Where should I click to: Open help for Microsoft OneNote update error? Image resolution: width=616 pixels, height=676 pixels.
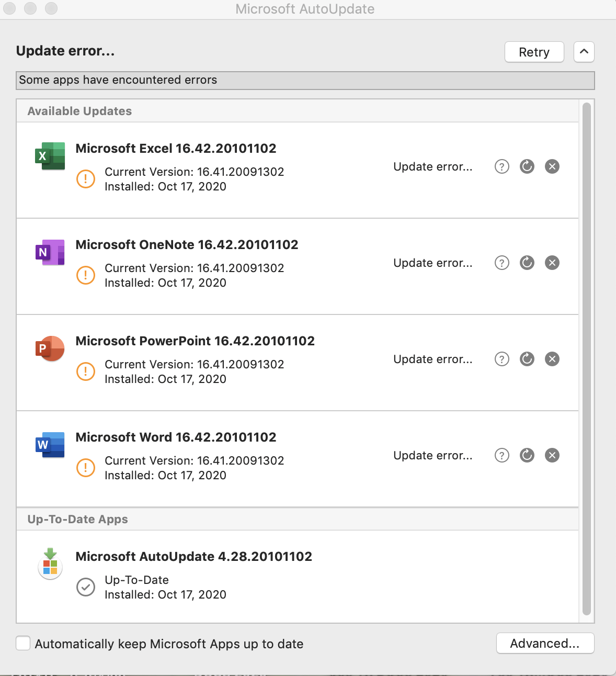[x=502, y=263]
